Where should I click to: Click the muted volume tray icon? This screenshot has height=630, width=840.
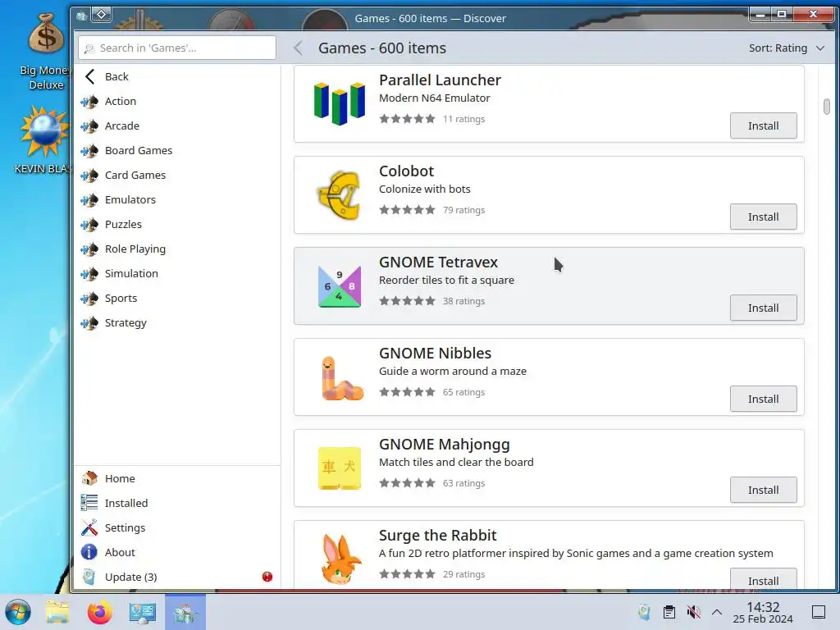[x=694, y=612]
